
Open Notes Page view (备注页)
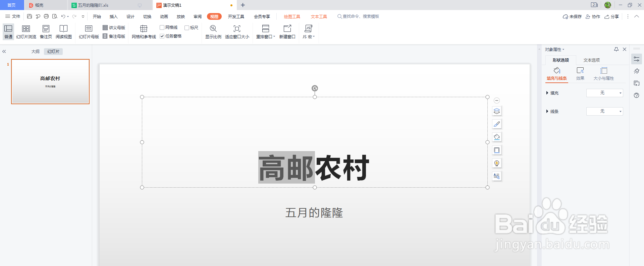tap(46, 32)
